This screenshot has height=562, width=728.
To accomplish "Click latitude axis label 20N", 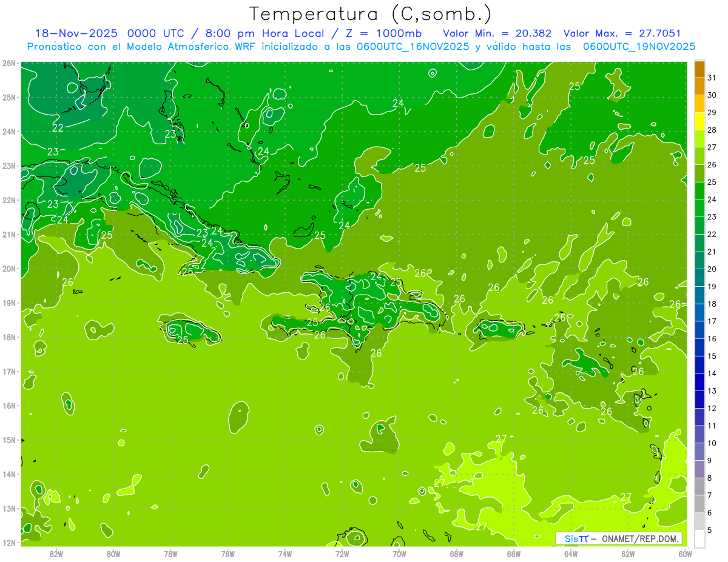I will [8, 269].
